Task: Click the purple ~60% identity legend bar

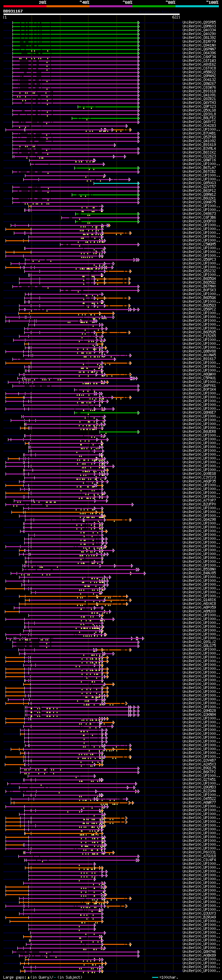Action: (x=111, y=6)
